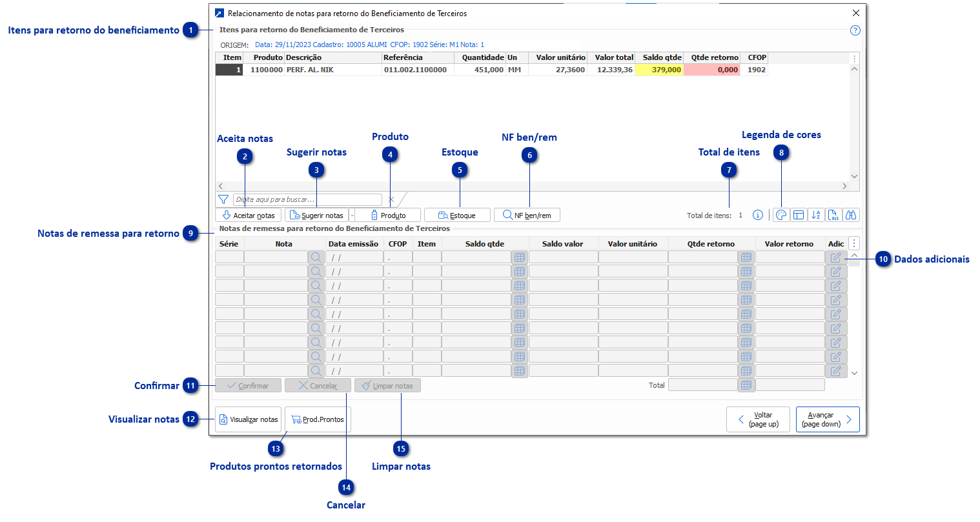This screenshot has height=522, width=980.
Task: Open the help question mark icon
Action: point(855,30)
